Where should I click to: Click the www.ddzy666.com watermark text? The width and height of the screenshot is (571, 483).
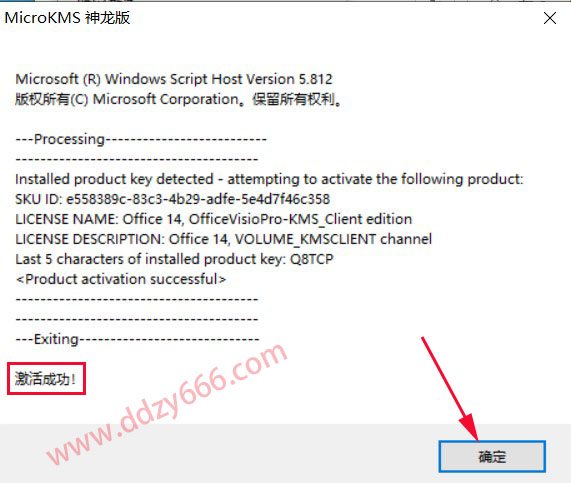(x=168, y=404)
